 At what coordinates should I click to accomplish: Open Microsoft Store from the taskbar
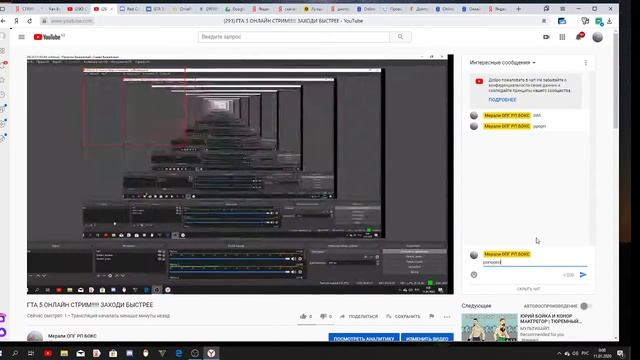tap(113, 353)
